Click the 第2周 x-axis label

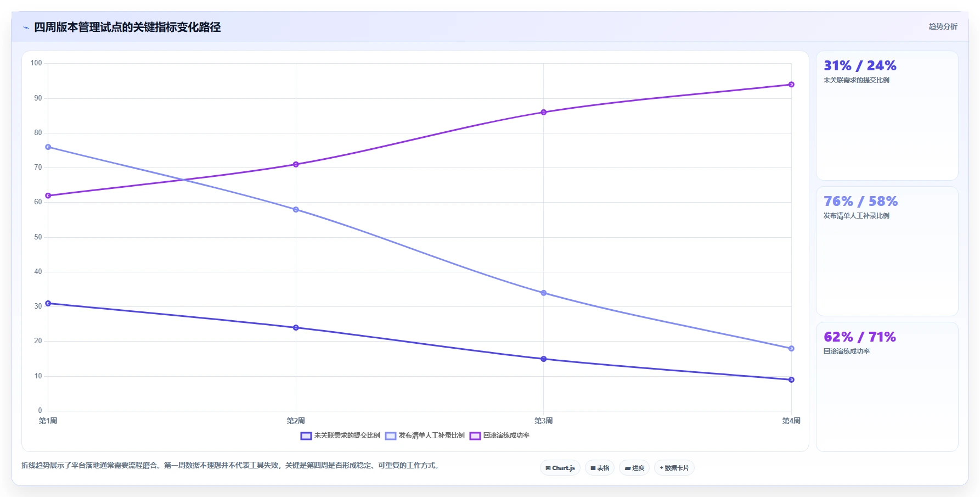coord(296,421)
